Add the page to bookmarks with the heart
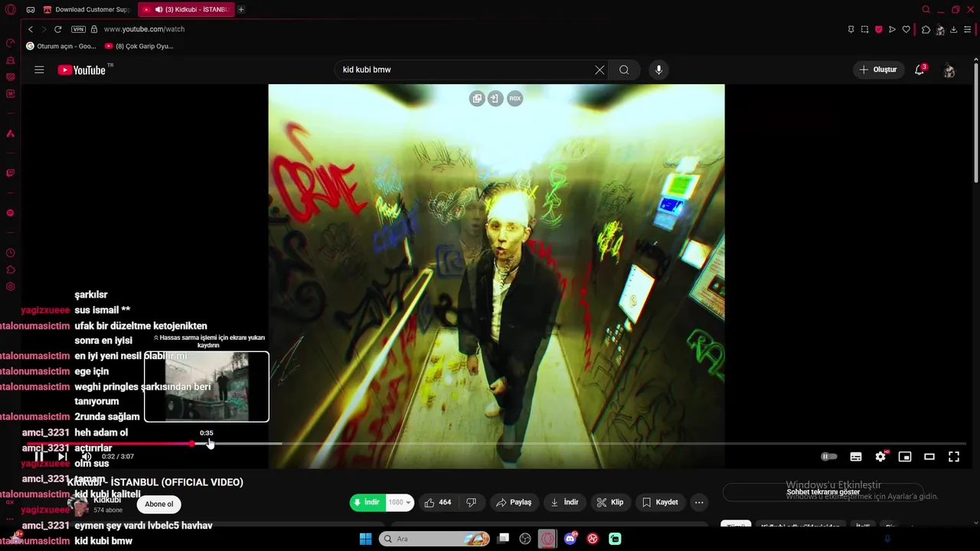 coord(906,29)
